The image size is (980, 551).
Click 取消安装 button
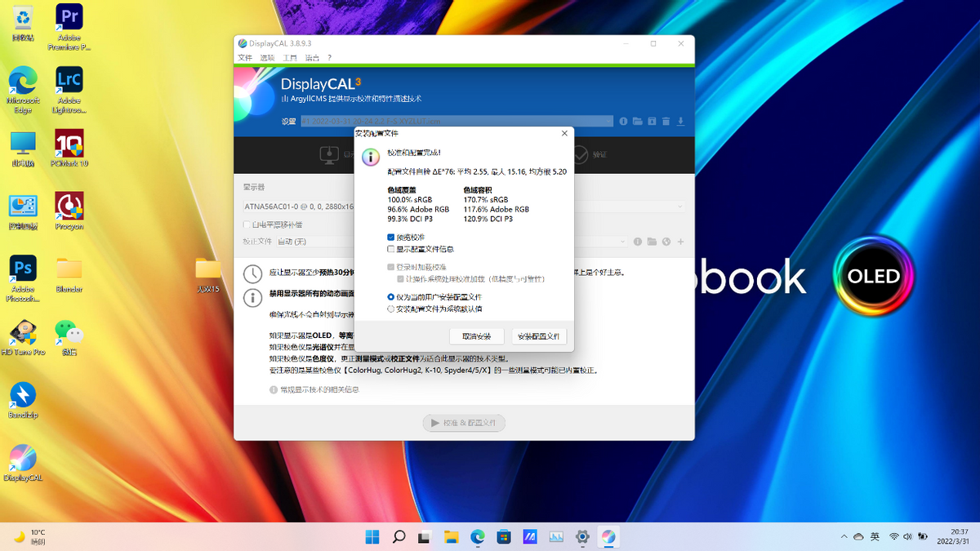pos(476,336)
